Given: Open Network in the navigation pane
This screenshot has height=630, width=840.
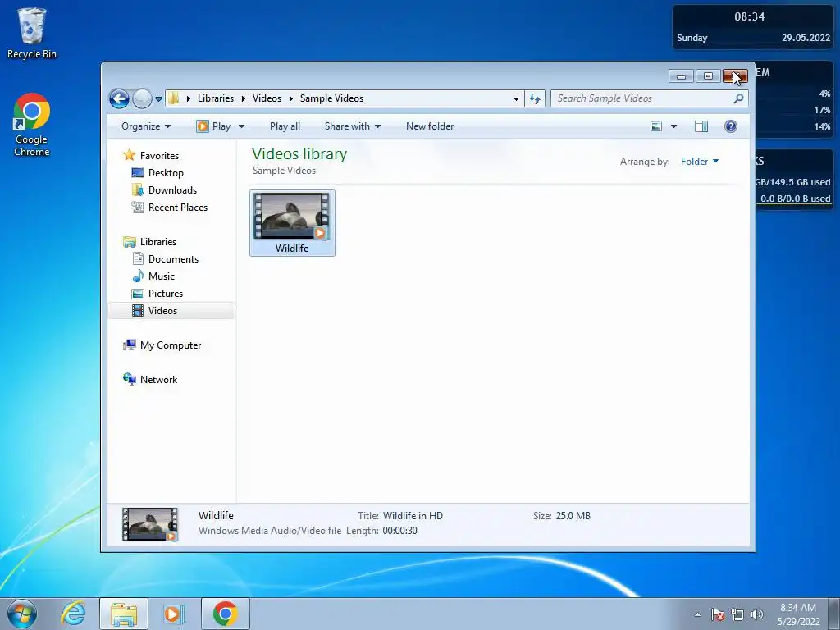Looking at the screenshot, I should 158,380.
